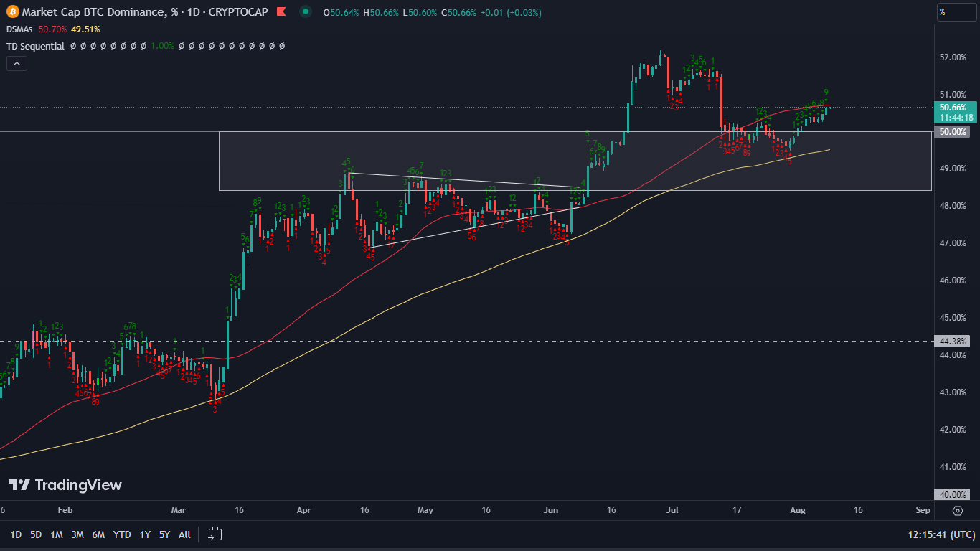This screenshot has height=551, width=980.
Task: Click the 44.38% dashed line label
Action: [x=951, y=342]
